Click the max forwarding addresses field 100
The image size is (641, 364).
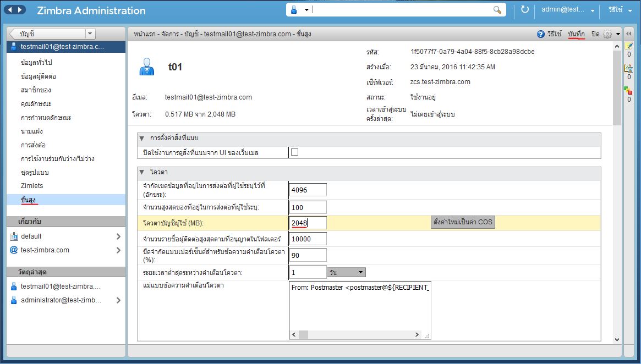tap(308, 207)
